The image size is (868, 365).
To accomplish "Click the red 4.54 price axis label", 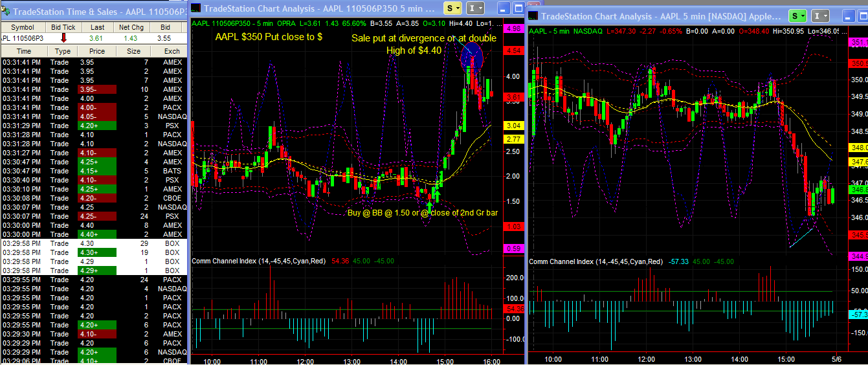I will pos(515,50).
